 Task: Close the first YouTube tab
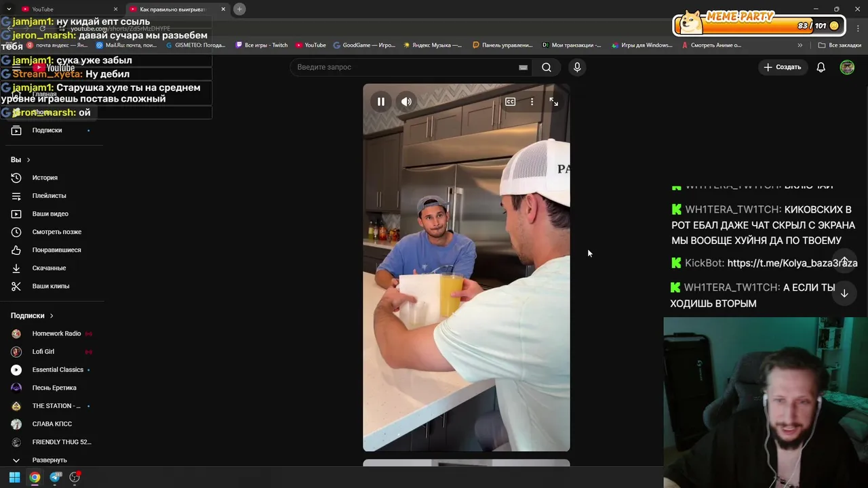[x=115, y=9]
